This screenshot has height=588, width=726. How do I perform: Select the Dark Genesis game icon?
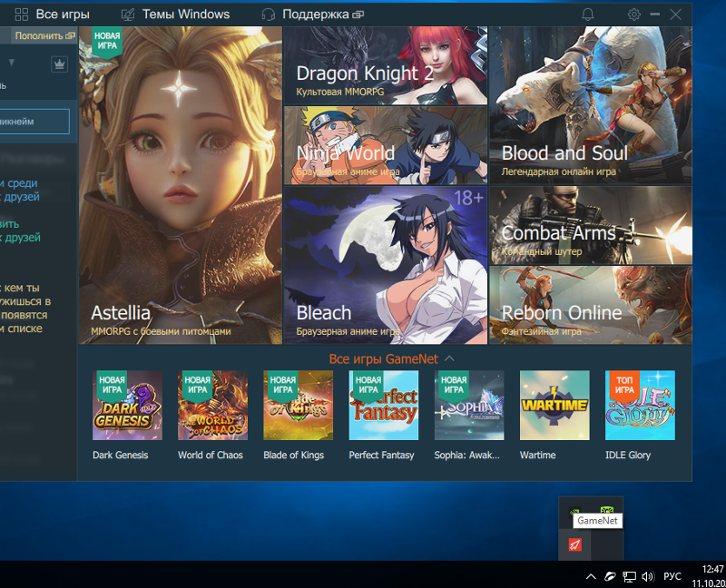(127, 405)
